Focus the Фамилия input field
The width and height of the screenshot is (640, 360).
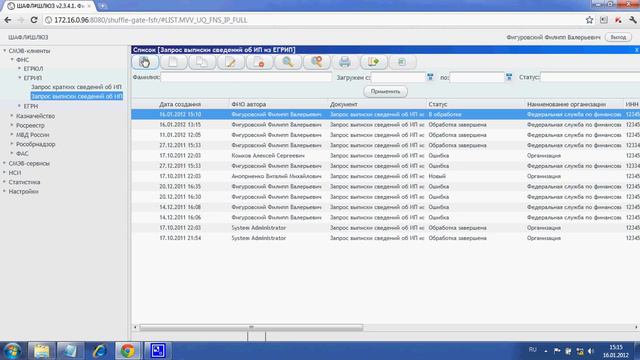(x=246, y=77)
